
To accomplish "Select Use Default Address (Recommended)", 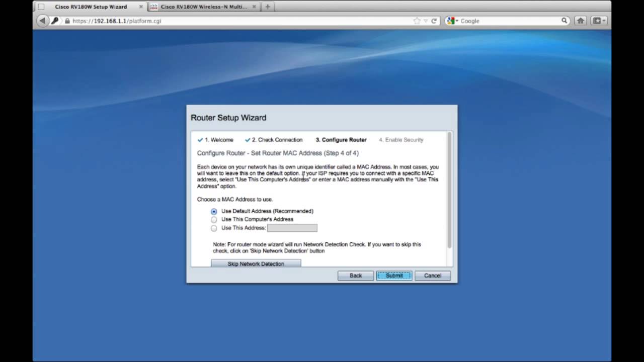I will click(214, 212).
